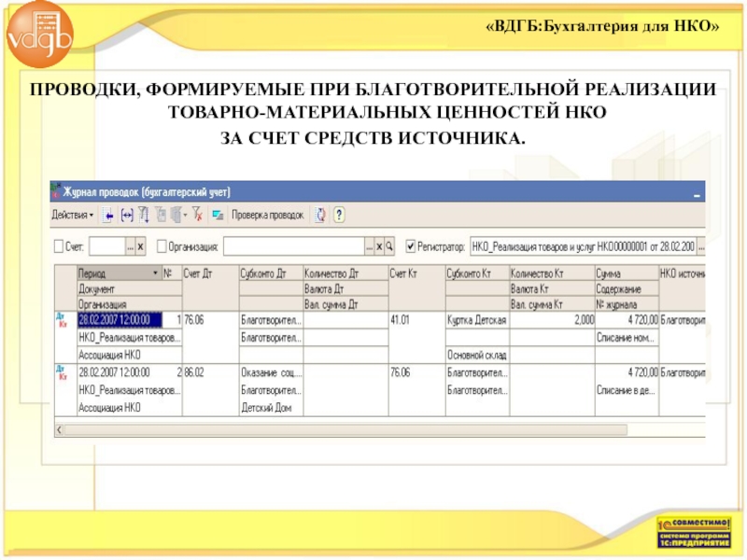Click the set date interval icon

(x=127, y=216)
